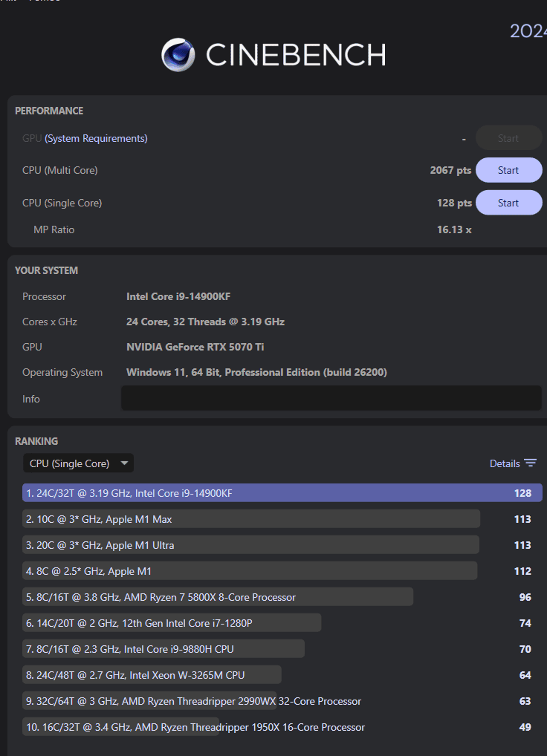Click the Cinebench sphere logo icon
The height and width of the screenshot is (756, 547).
[178, 54]
